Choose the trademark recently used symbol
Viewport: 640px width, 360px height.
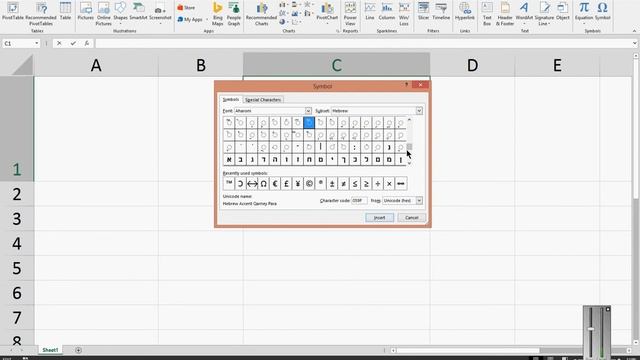tap(229, 184)
